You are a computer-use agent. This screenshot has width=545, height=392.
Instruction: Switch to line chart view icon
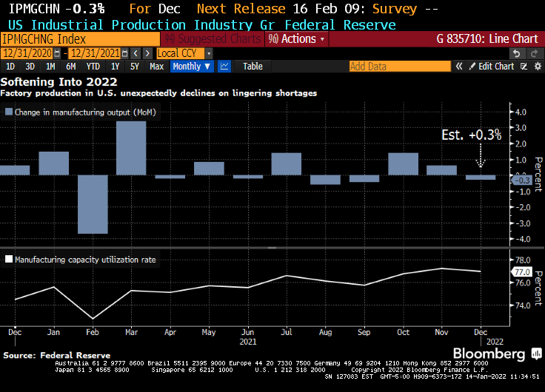pos(224,67)
